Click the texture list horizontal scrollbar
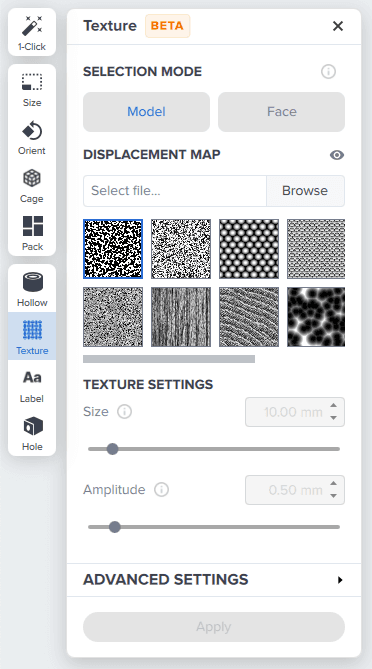Image resolution: width=372 pixels, height=669 pixels. pos(169,359)
